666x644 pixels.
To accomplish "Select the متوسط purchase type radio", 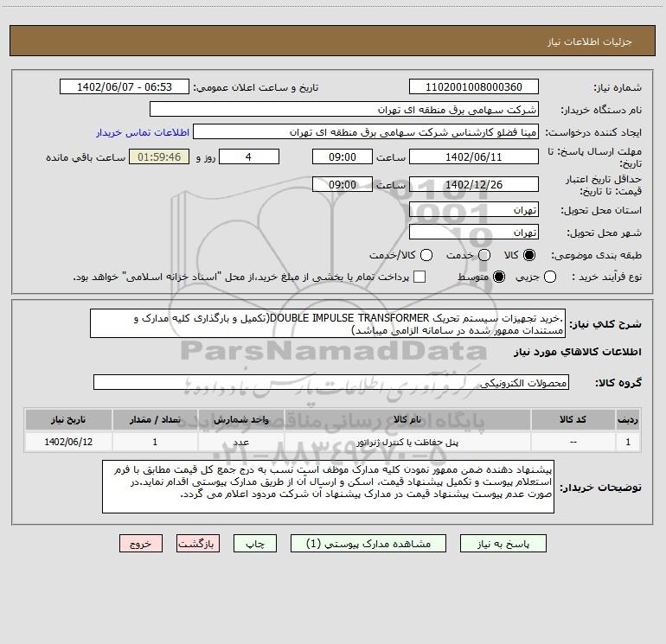I will point(499,277).
